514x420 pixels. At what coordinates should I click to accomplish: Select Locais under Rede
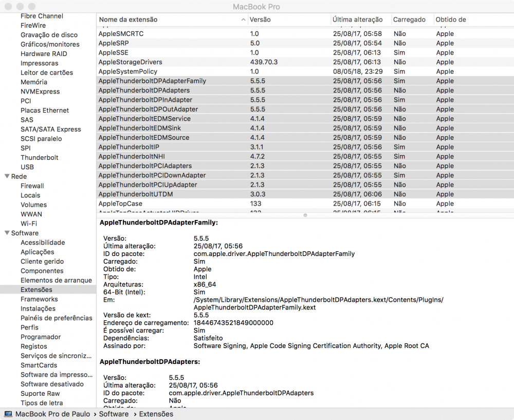tap(30, 196)
